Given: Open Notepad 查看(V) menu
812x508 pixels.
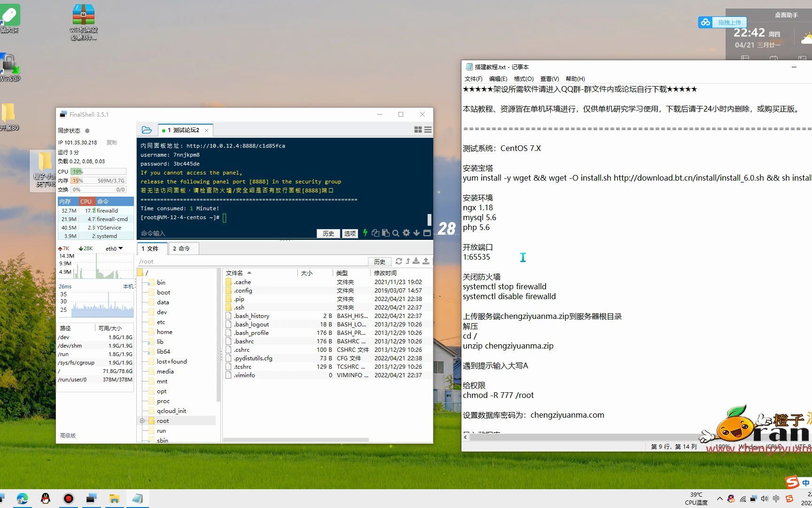Looking at the screenshot, I should pos(549,79).
